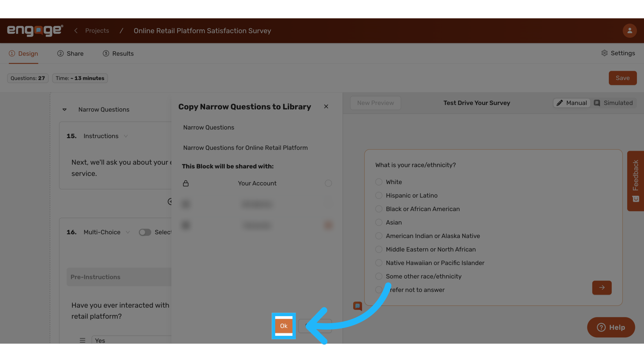Click the next arrow button in preview
Screen dimensions: 644x362
(x=602, y=288)
